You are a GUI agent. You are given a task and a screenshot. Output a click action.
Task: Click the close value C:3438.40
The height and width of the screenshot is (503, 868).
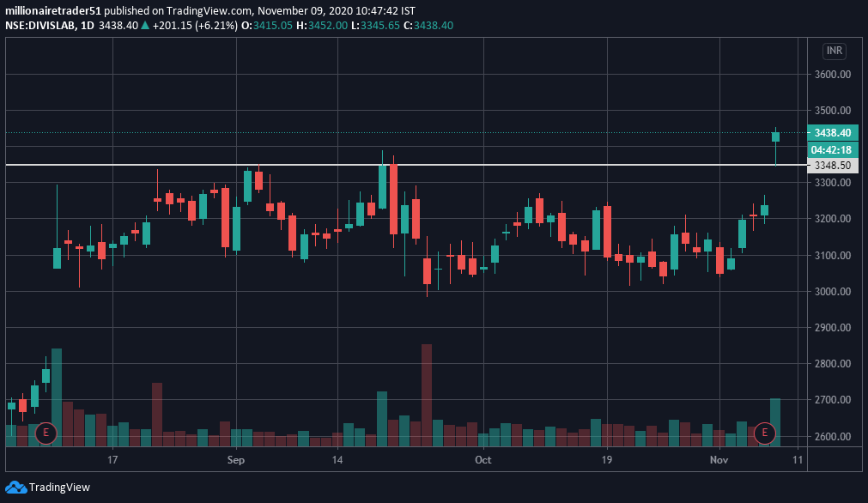[428, 26]
